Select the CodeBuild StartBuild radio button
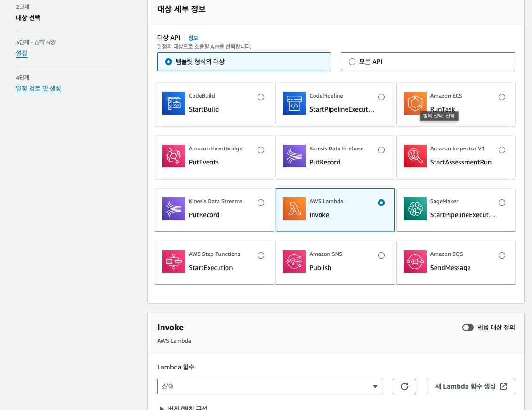This screenshot has width=532, height=410. (260, 97)
